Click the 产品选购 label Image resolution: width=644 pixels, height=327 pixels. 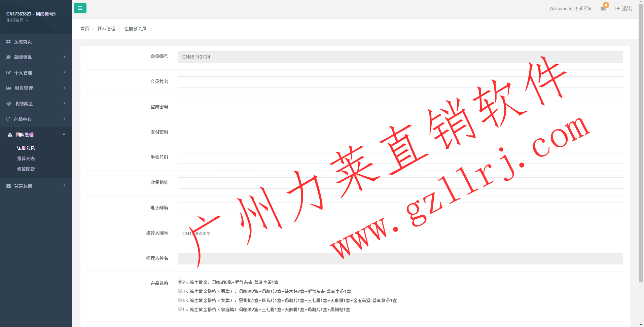(159, 283)
